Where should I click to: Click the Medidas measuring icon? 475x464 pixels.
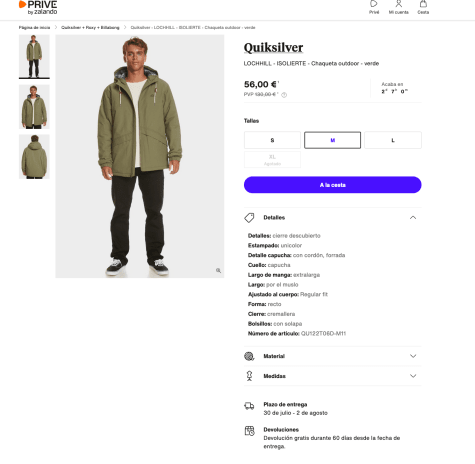(x=249, y=376)
